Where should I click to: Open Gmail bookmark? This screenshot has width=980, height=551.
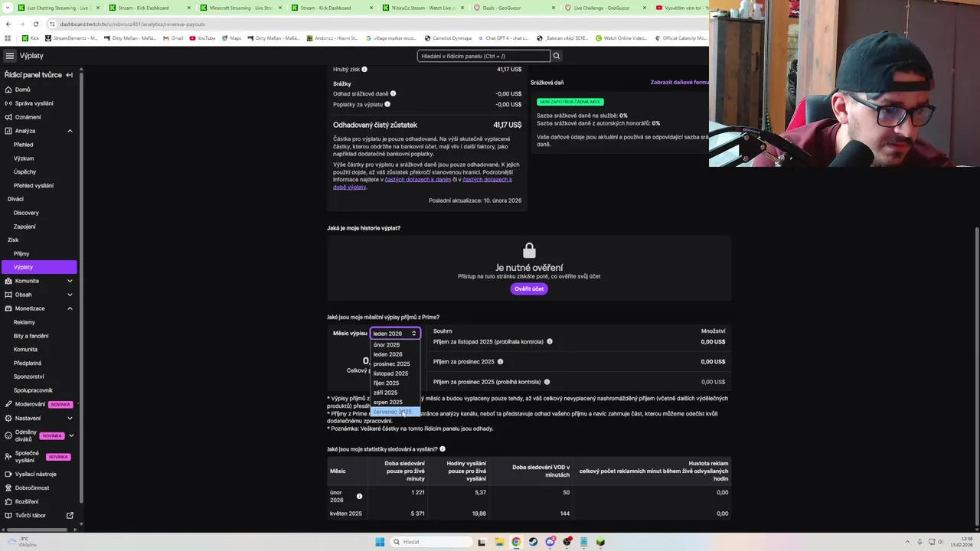(173, 37)
